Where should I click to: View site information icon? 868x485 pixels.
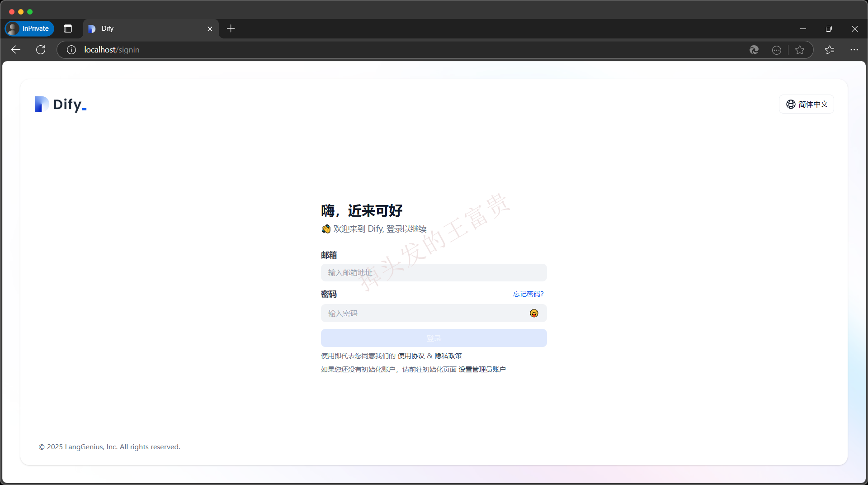(71, 50)
